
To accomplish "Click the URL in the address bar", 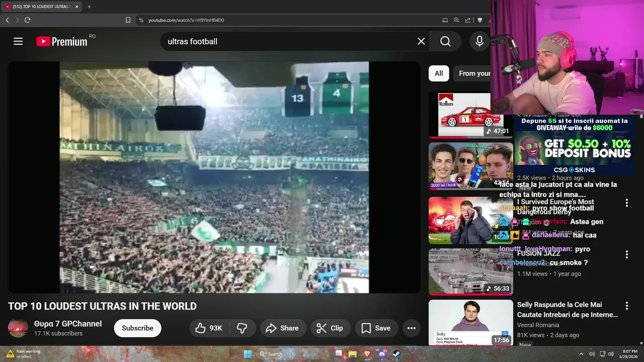I will pyautogui.click(x=186, y=20).
